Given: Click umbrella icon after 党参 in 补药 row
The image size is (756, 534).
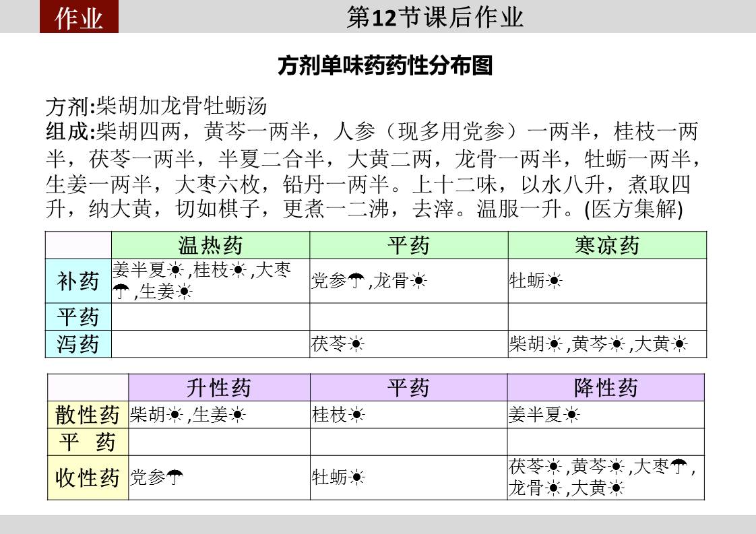Looking at the screenshot, I should (356, 281).
